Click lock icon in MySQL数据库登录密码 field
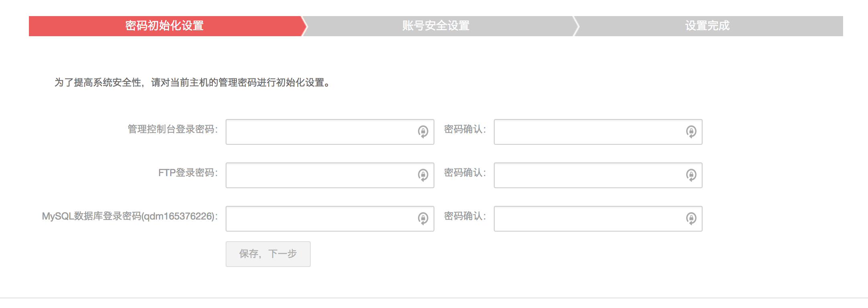The image size is (868, 308). (x=423, y=218)
